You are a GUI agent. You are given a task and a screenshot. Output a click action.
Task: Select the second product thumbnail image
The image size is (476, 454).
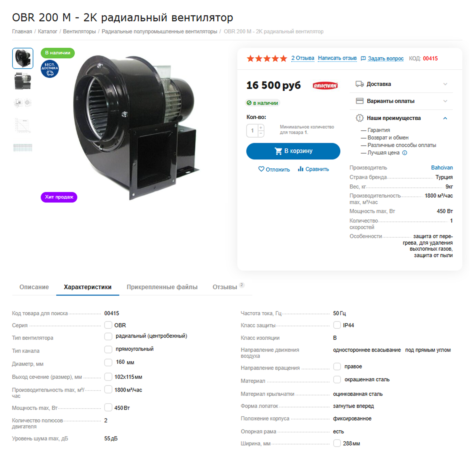(23, 81)
